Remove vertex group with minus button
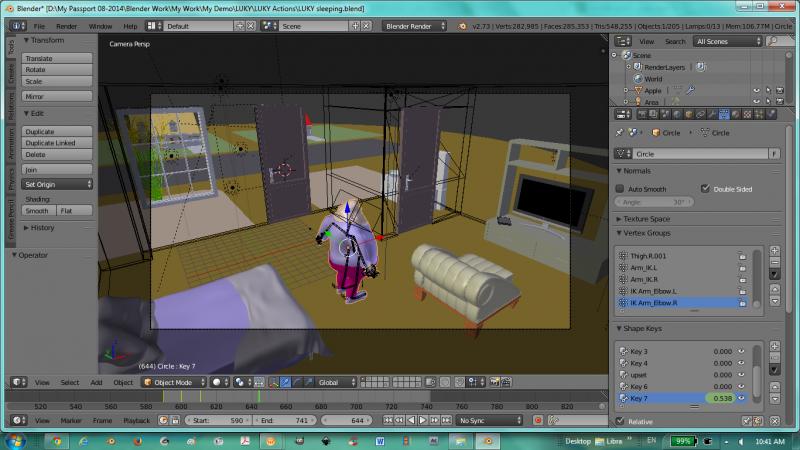The height and width of the screenshot is (450, 800). point(774,262)
